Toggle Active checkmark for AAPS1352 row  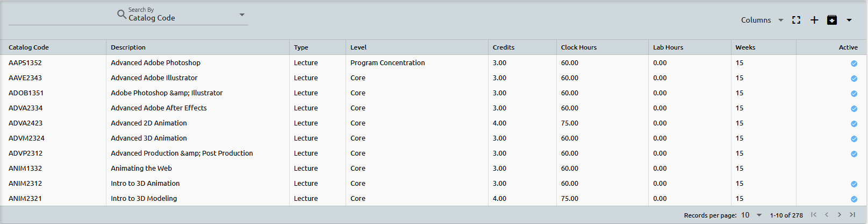coord(853,64)
